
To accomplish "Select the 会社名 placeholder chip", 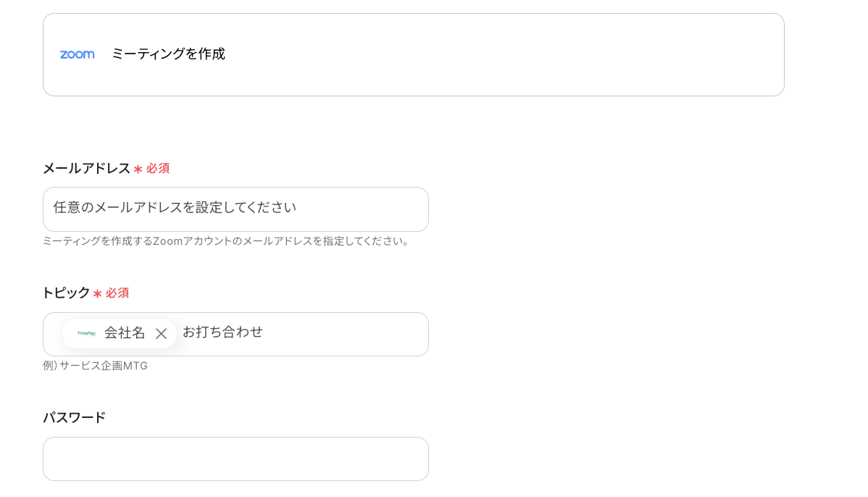I will coord(120,333).
